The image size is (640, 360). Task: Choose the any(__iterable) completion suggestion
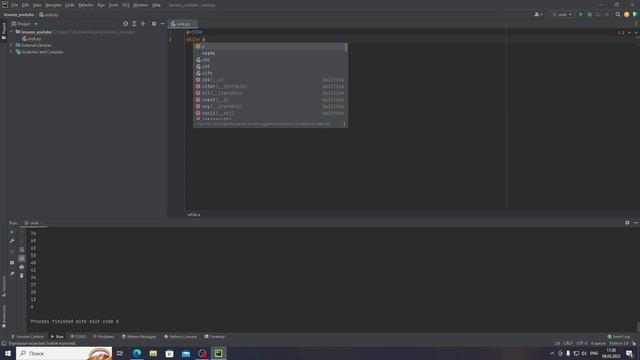pyautogui.click(x=270, y=107)
